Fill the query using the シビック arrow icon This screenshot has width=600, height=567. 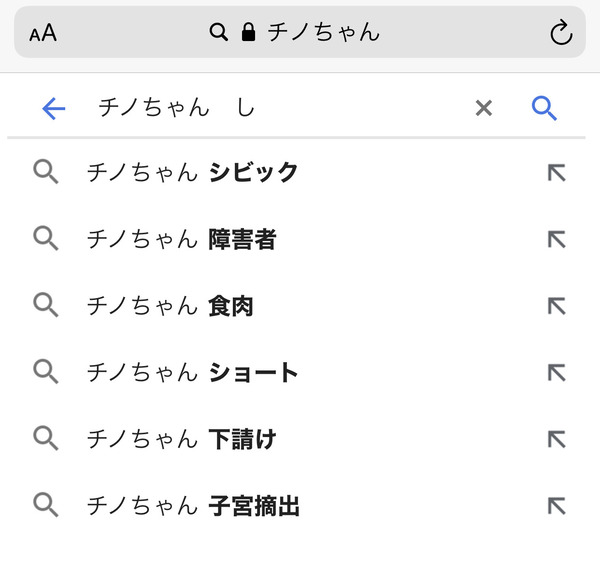[x=556, y=173]
